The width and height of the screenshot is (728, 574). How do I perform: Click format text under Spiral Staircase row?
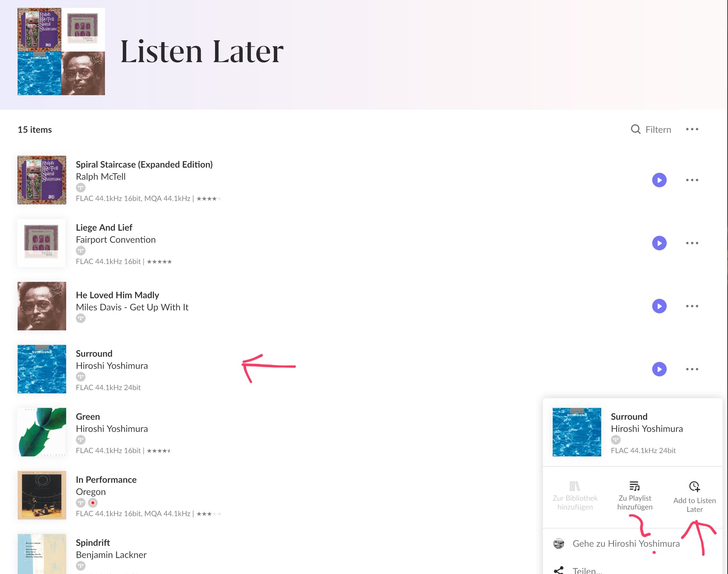133,199
